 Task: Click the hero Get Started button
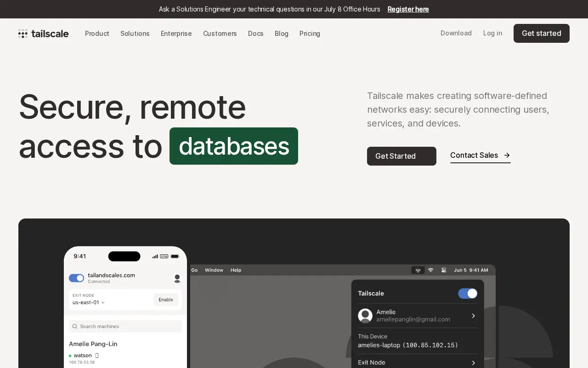pyautogui.click(x=401, y=156)
